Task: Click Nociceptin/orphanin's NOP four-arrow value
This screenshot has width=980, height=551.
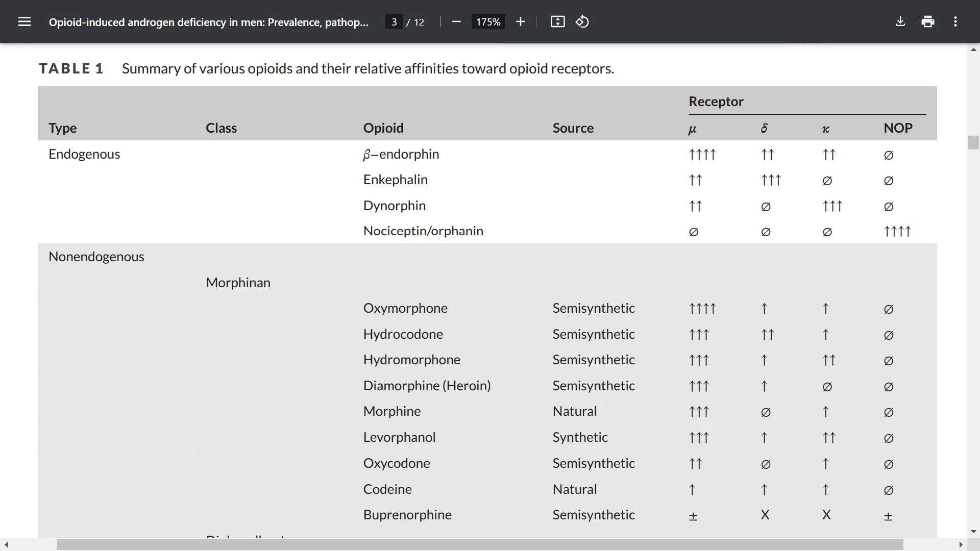Action: point(897,231)
